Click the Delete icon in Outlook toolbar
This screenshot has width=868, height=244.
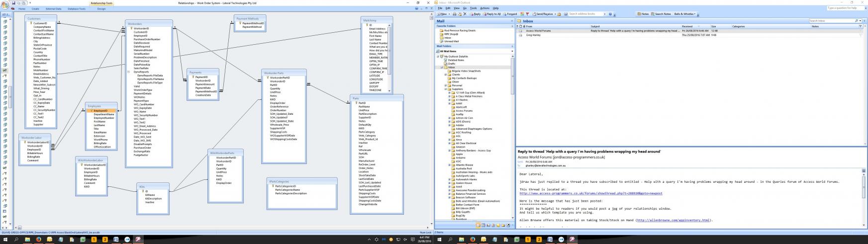[465, 14]
